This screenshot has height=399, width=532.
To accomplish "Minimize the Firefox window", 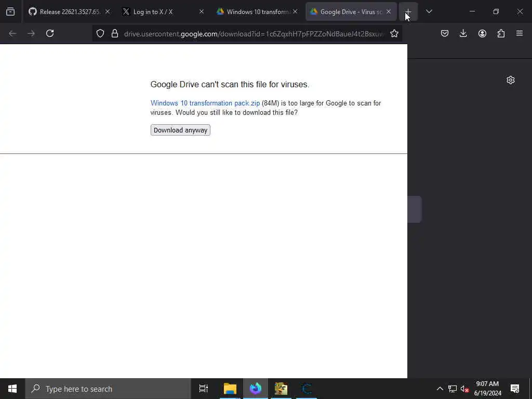I will pyautogui.click(x=472, y=11).
